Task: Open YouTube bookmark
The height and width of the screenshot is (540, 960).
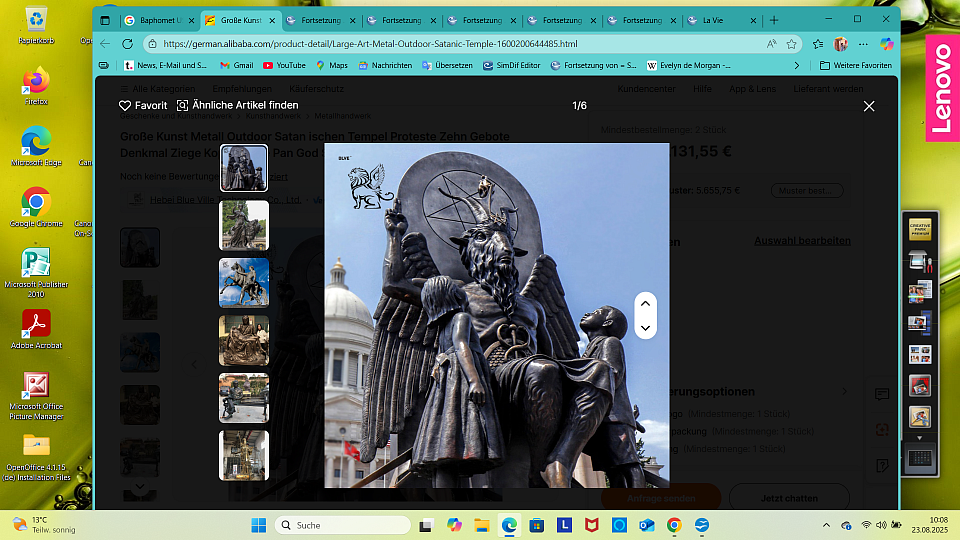Action: (284, 66)
